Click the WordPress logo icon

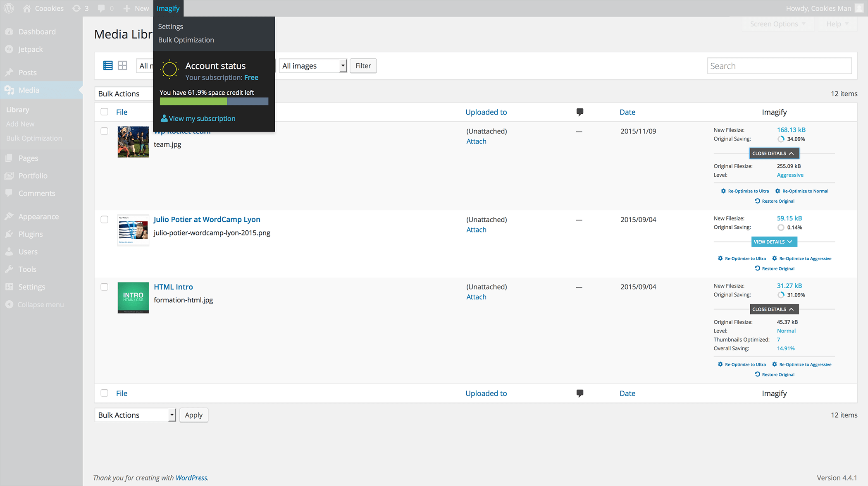tap(9, 8)
